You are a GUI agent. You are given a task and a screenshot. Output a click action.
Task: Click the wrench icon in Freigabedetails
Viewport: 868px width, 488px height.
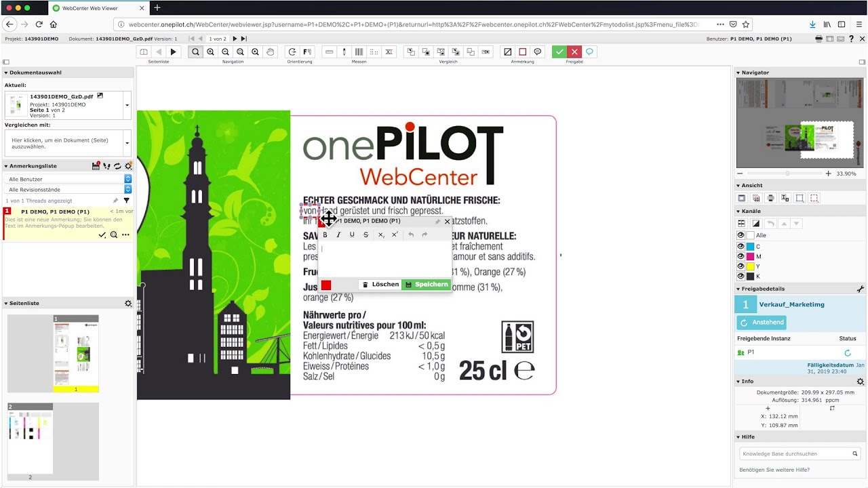861,289
